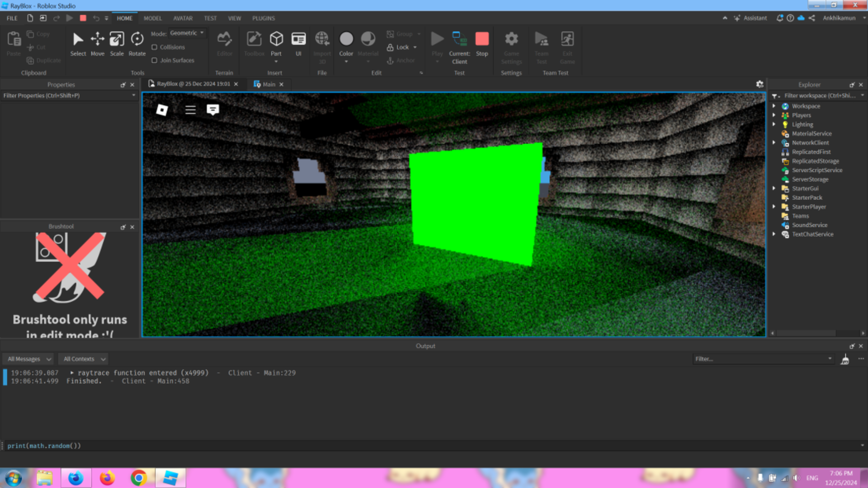This screenshot has width=868, height=488.
Task: Enable the Collisions checkbox
Action: 155,47
